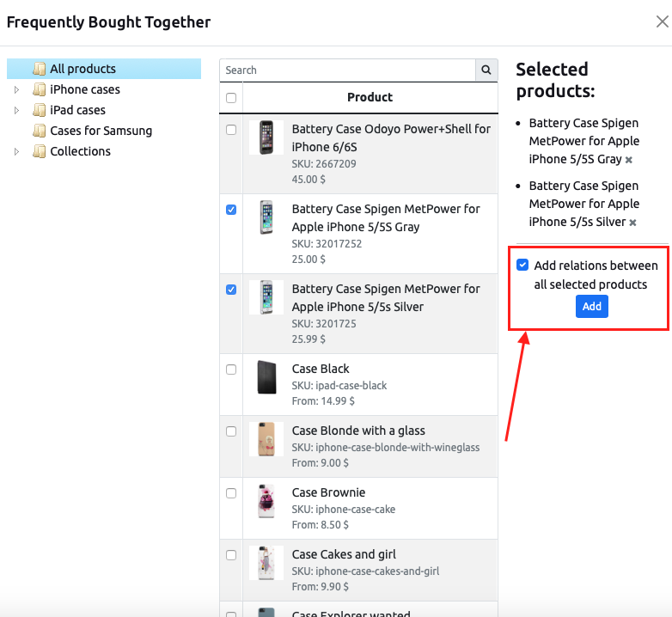Image resolution: width=672 pixels, height=617 pixels.
Task: Select the iPhone cases category label
Action: (85, 89)
